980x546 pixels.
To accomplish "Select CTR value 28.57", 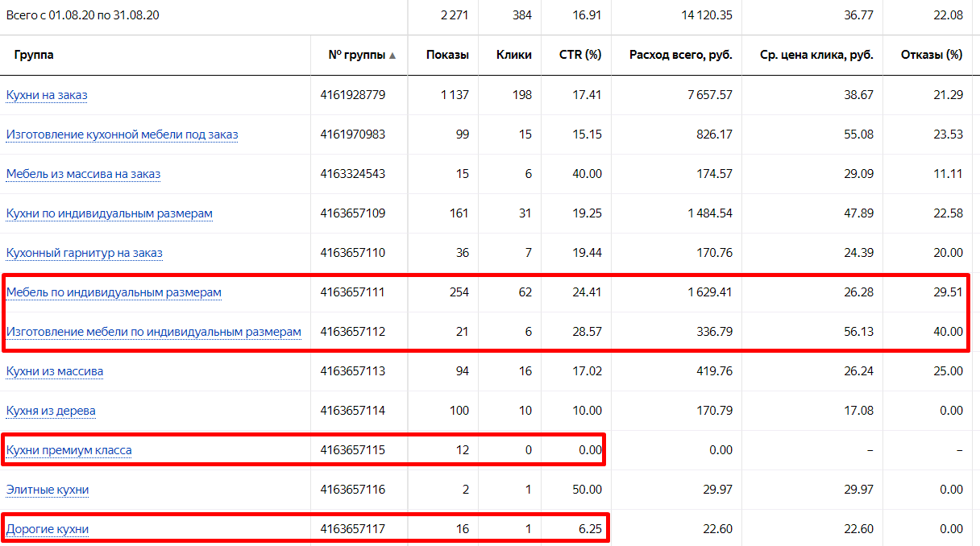I will [587, 332].
